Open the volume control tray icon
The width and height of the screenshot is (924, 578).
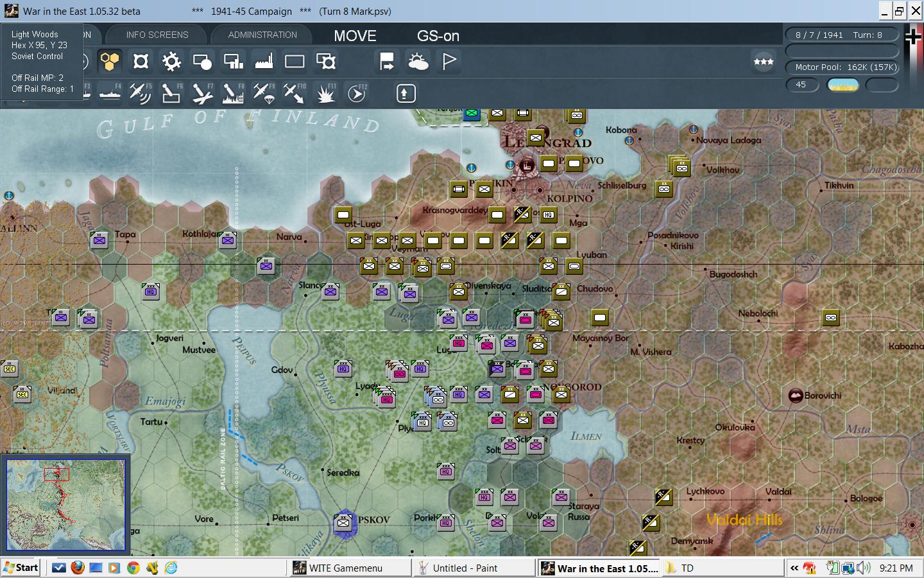click(864, 568)
